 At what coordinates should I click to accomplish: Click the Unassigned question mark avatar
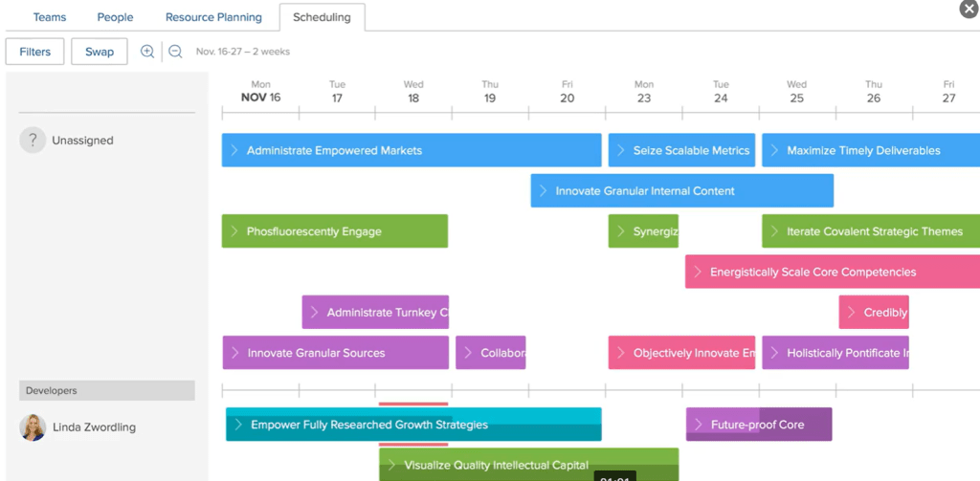coord(33,141)
